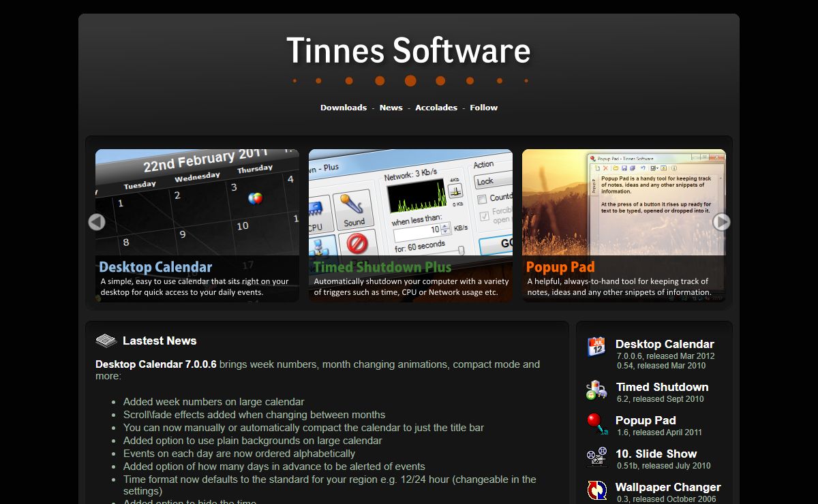
Task: Click 'Added week numbers on large calendar' item
Action: (214, 402)
